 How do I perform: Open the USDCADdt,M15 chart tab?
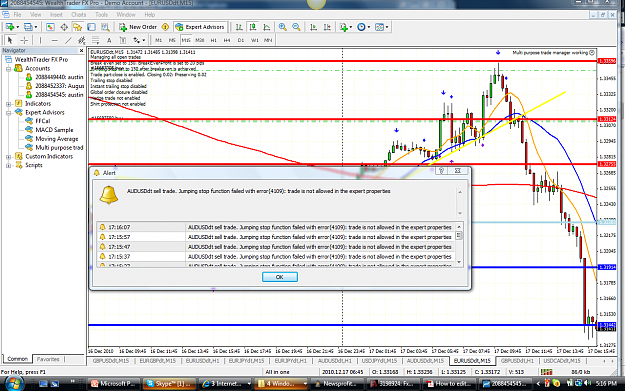(561, 361)
